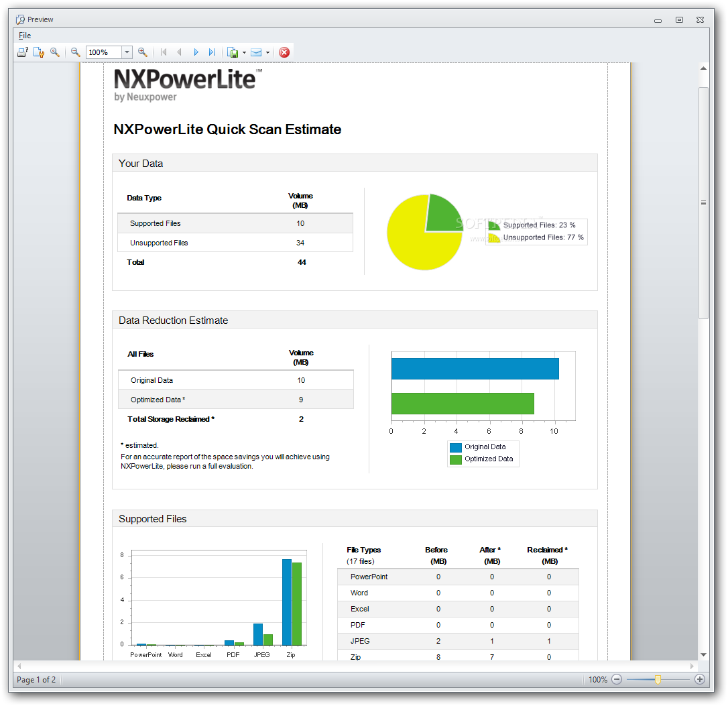Click the Total value 44
Image resolution: width=728 pixels, height=706 pixels.
302,262
